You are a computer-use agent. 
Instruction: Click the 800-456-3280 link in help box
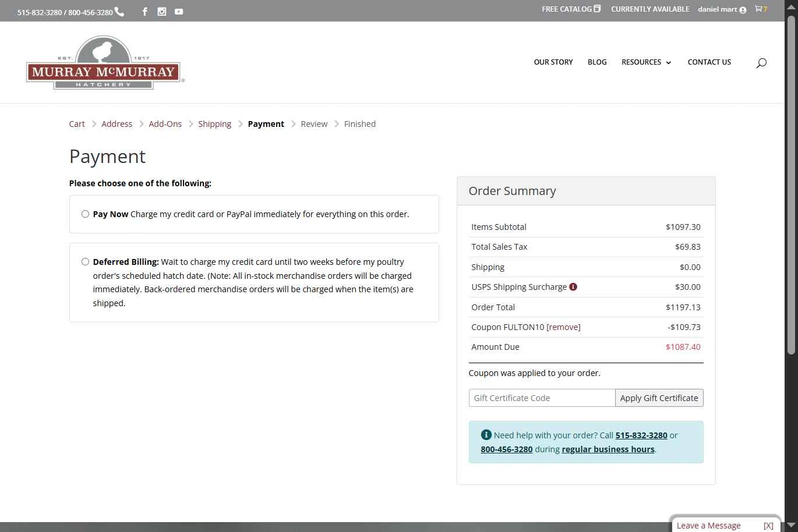point(507,449)
